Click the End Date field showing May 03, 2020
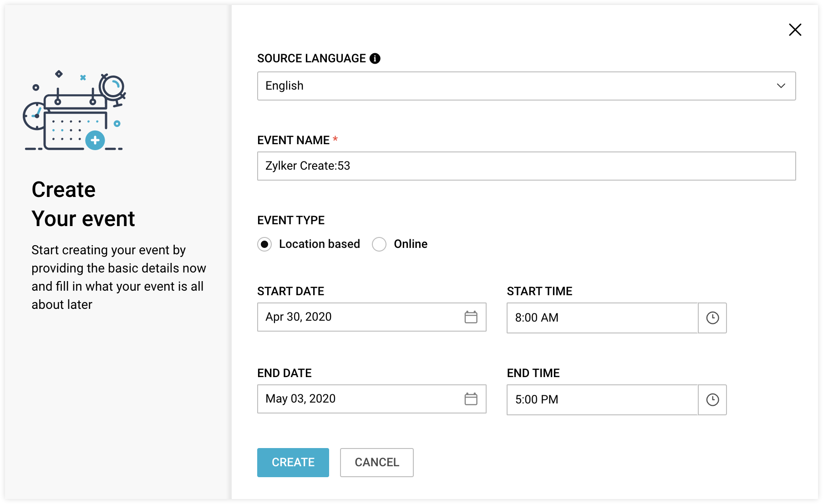Image resolution: width=823 pixels, height=504 pixels. pos(360,399)
